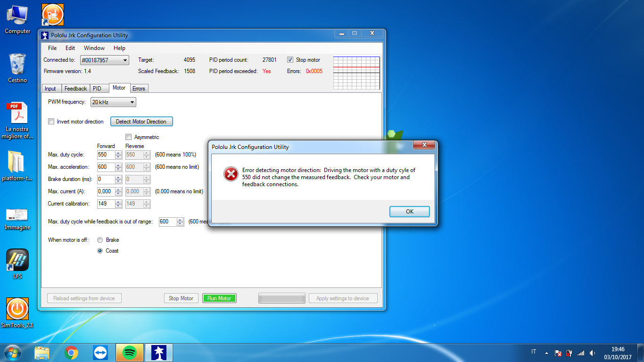
Task: Open the File menu
Action: coord(52,48)
